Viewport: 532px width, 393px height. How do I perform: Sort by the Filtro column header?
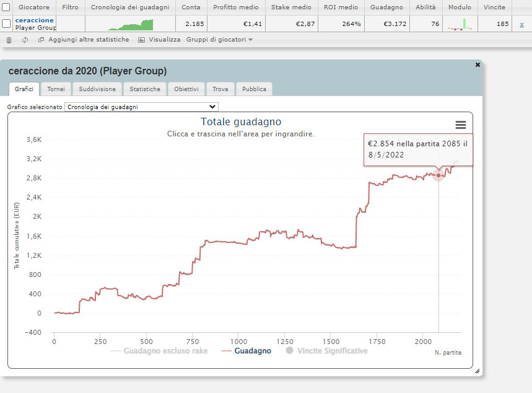70,7
